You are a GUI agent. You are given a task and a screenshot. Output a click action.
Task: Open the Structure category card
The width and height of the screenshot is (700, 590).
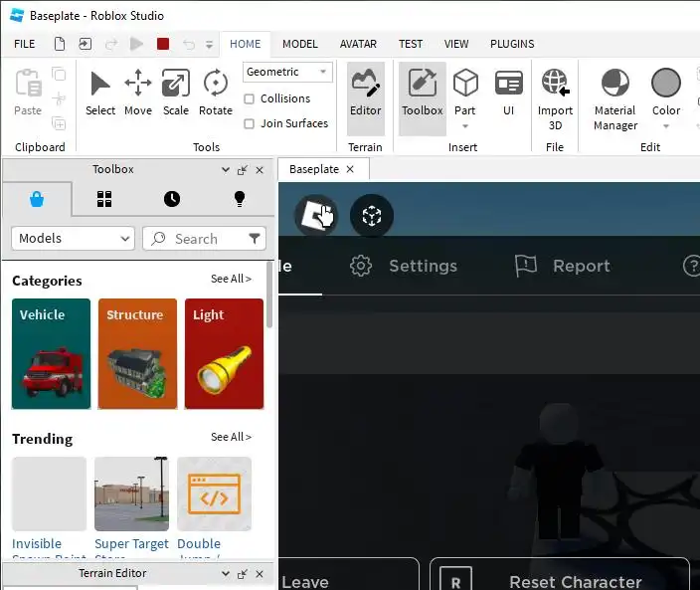[137, 354]
